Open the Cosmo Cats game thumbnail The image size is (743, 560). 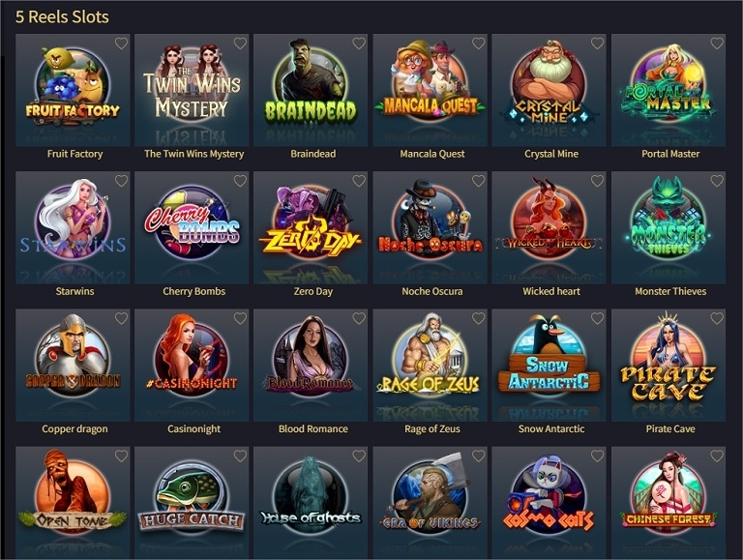coord(550,502)
